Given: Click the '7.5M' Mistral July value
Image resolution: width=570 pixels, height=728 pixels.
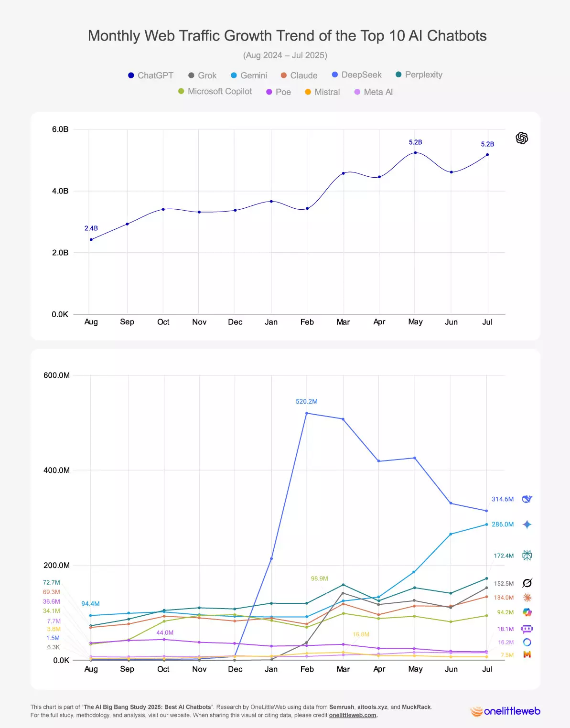Looking at the screenshot, I should (507, 655).
